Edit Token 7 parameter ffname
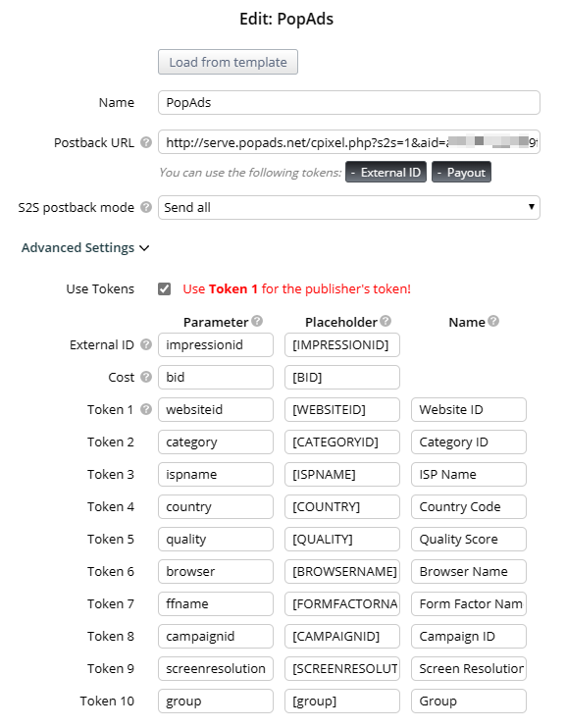The width and height of the screenshot is (566, 728). click(x=216, y=603)
